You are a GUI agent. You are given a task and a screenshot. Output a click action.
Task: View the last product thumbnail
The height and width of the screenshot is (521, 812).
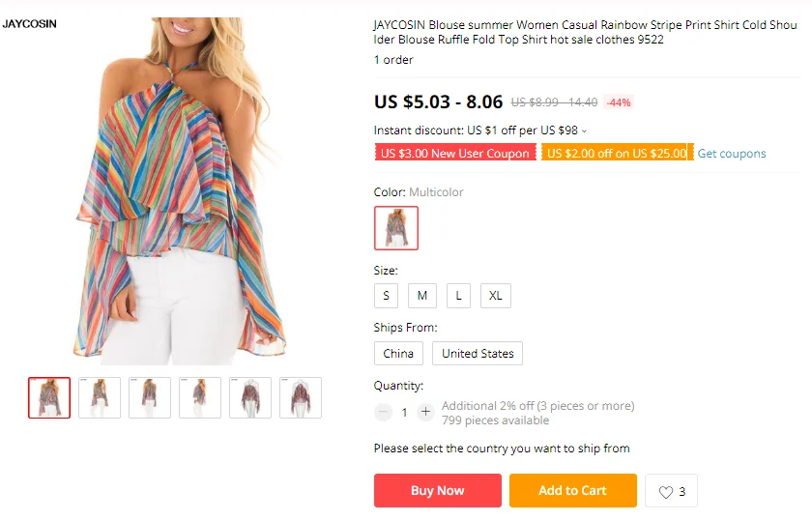click(x=301, y=397)
